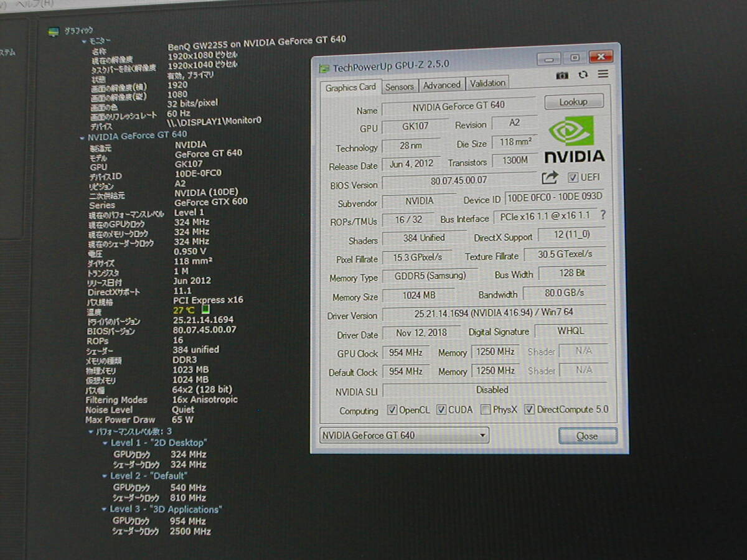Toggle the DirectCompute 5.0 checkbox
747x560 pixels.
point(530,409)
